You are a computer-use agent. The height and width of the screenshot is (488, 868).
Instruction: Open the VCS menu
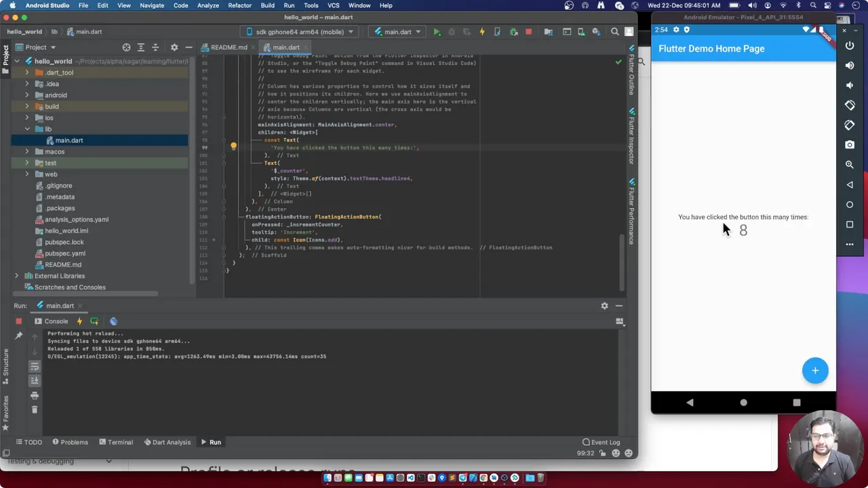[334, 5]
